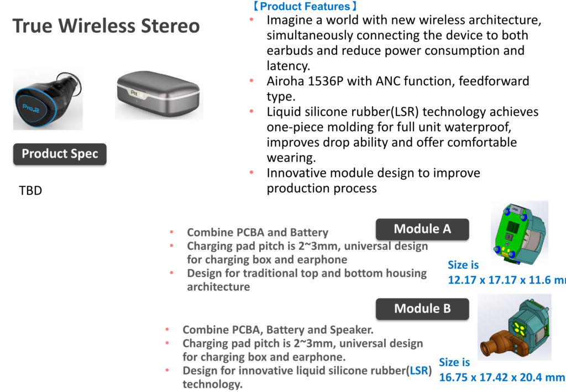Select the Module B 3D render image
Viewport: 566px width, 392px height.
click(515, 327)
